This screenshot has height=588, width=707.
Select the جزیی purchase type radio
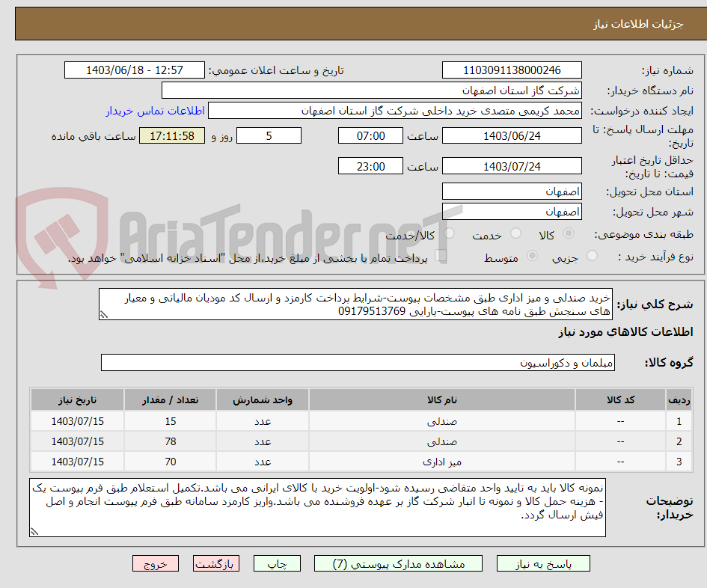coord(592,256)
